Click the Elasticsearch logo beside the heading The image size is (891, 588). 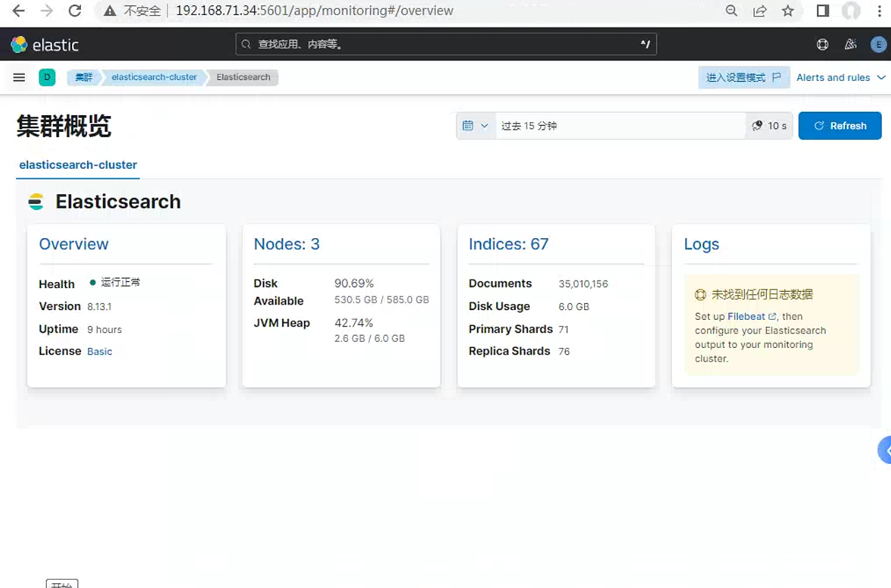pyautogui.click(x=36, y=202)
